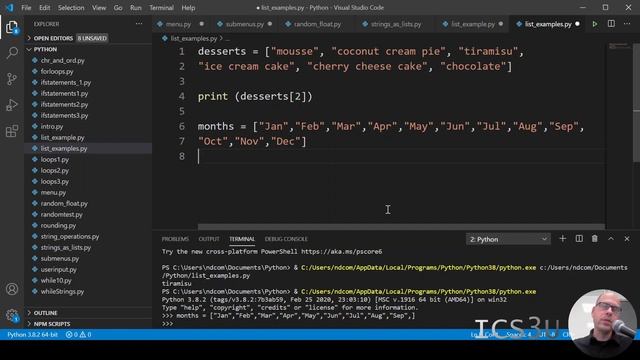The width and height of the screenshot is (640, 360).
Task: Open the Selection menu
Action: tap(71, 8)
